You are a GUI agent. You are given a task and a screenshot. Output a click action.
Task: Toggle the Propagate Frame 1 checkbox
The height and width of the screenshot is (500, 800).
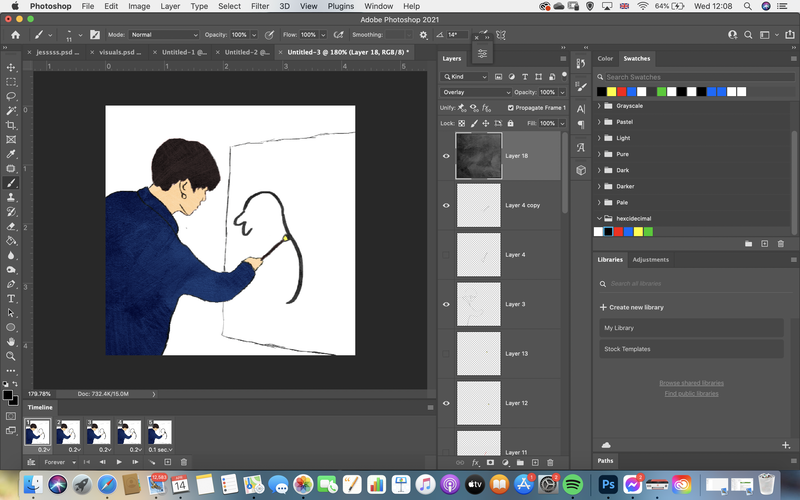pos(510,108)
